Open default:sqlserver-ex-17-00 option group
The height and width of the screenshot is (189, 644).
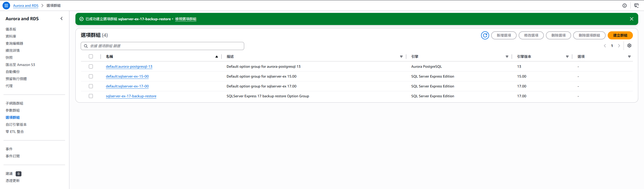[127, 86]
